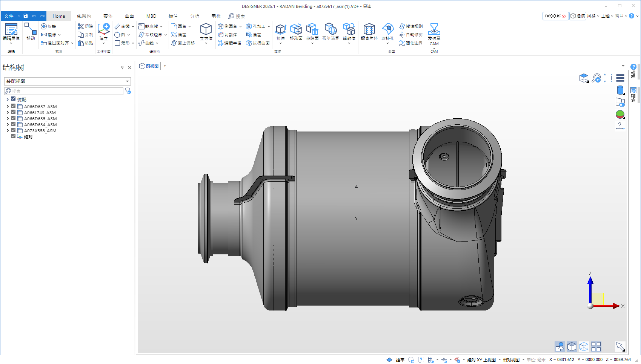Click the 拔模曲面 draft surface tool
641x364 pixels.
258,43
